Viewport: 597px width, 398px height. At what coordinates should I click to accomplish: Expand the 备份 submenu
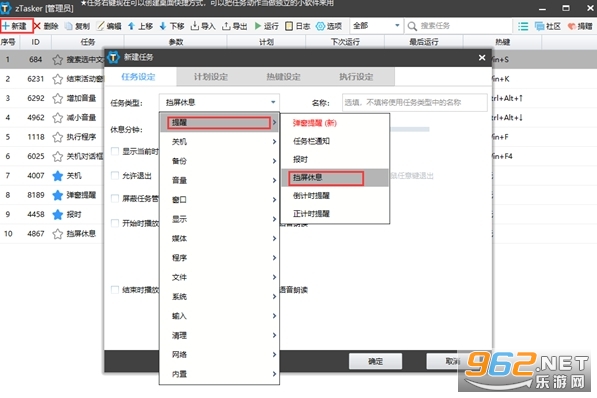(219, 161)
